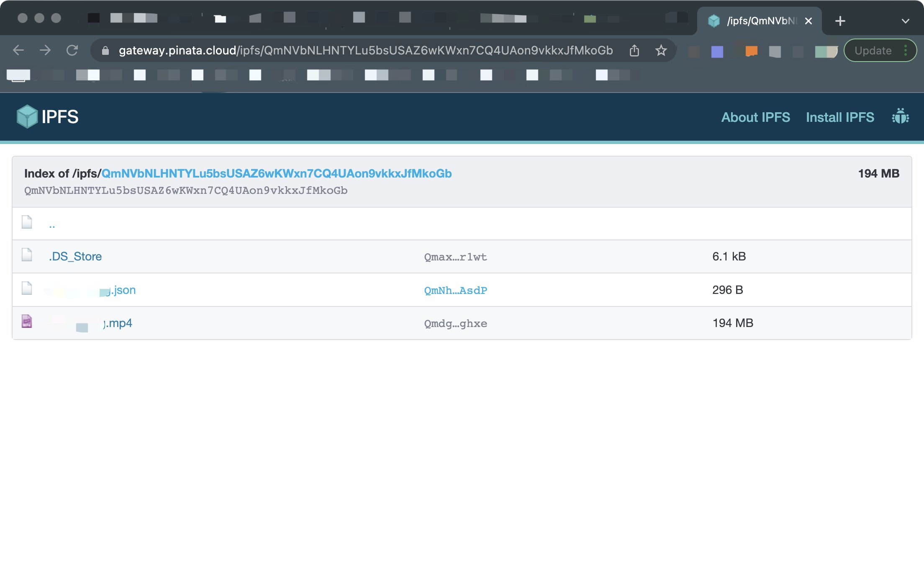The height and width of the screenshot is (582, 924).
Task: Click the purple .mp4 video file icon
Action: tap(27, 321)
